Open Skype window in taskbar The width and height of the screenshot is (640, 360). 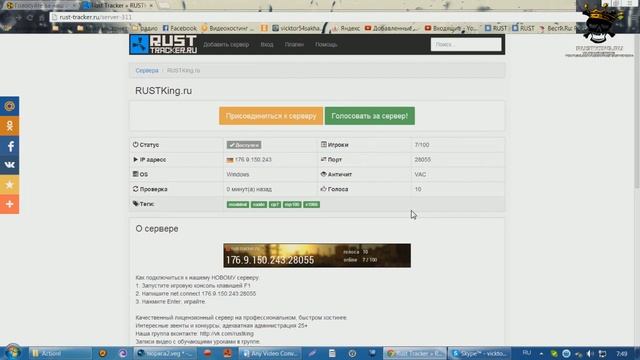pos(480,353)
